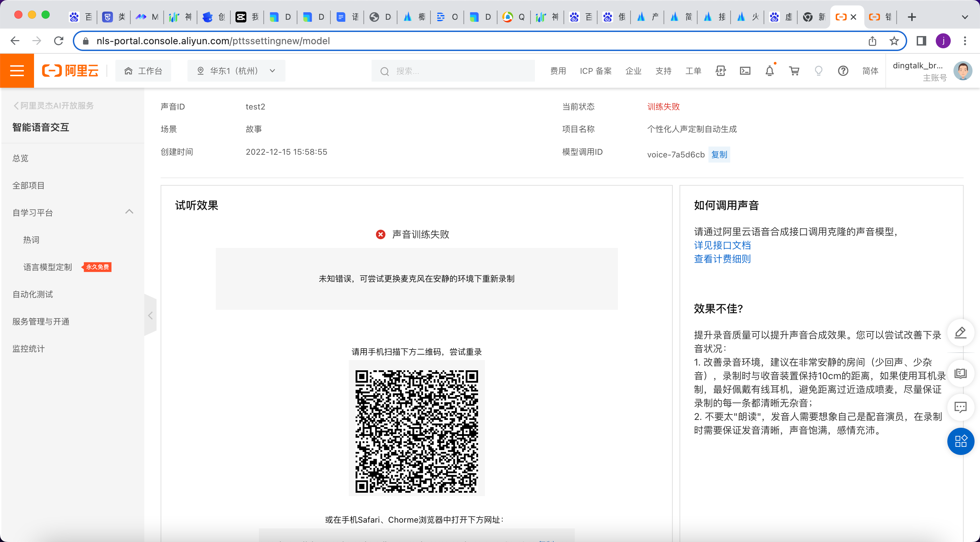
Task: Open the ICP 备案 menu
Action: (x=595, y=71)
